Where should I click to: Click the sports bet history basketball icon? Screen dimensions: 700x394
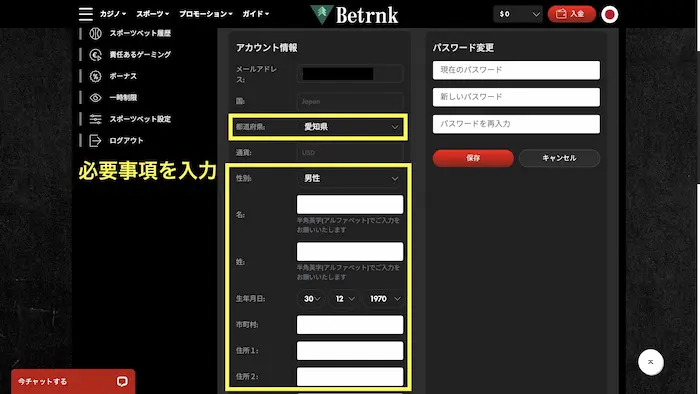[95, 33]
